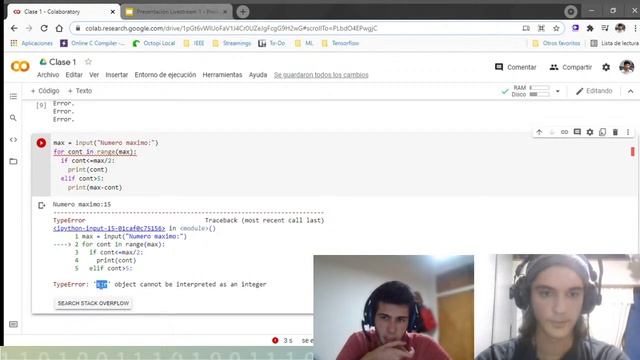The width and height of the screenshot is (640, 360).
Task: Copy link to cell icon
Action: point(564,132)
